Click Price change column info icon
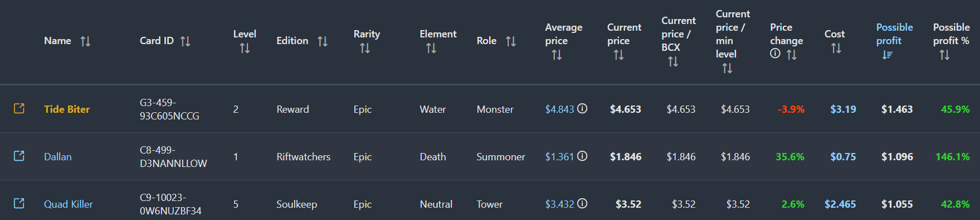This screenshot has width=980, height=220. tap(775, 54)
